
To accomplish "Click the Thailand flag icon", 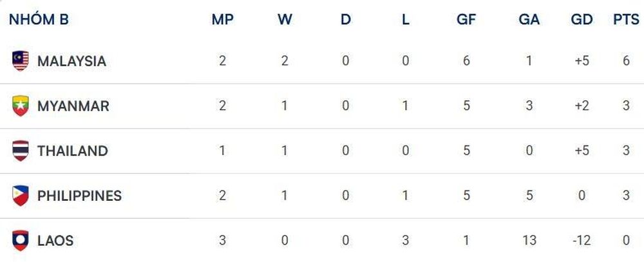I will click(20, 150).
